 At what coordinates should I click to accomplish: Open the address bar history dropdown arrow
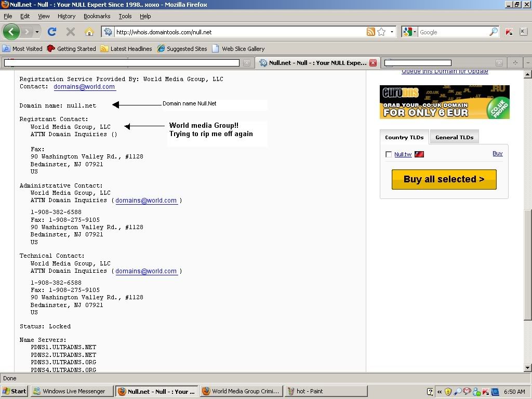coord(392,32)
